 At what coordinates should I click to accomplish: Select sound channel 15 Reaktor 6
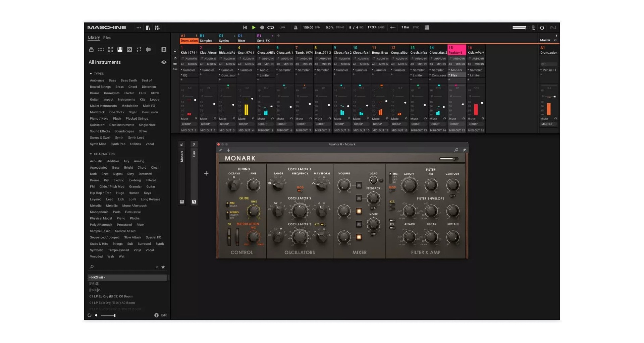(457, 50)
